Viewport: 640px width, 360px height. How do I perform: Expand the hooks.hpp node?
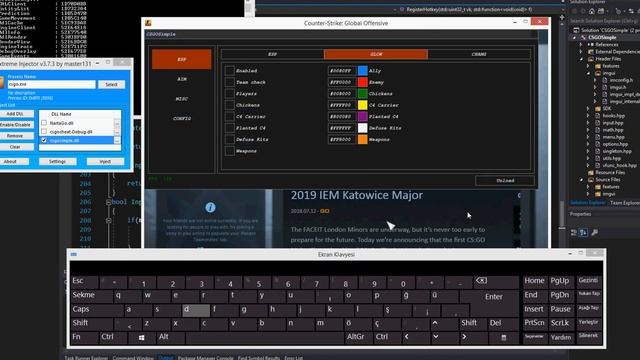click(589, 116)
